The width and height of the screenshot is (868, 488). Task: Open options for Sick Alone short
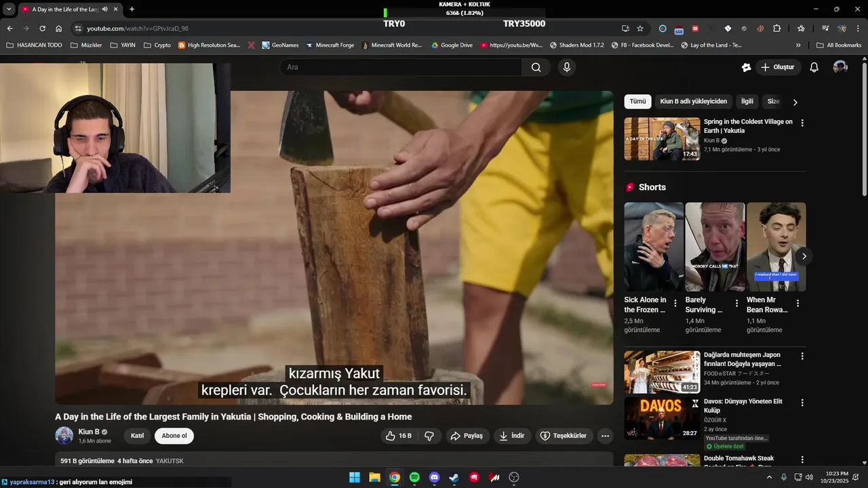click(675, 304)
